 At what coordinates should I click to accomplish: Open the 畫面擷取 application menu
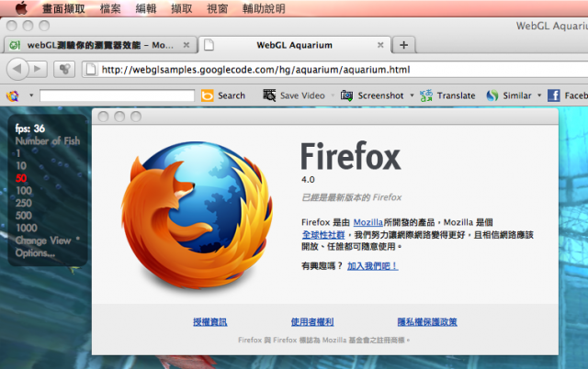pos(63,8)
